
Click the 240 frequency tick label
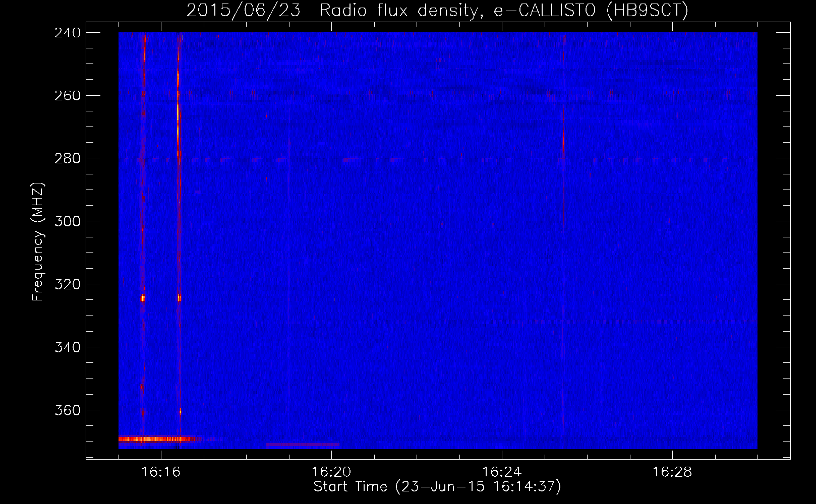click(x=68, y=33)
